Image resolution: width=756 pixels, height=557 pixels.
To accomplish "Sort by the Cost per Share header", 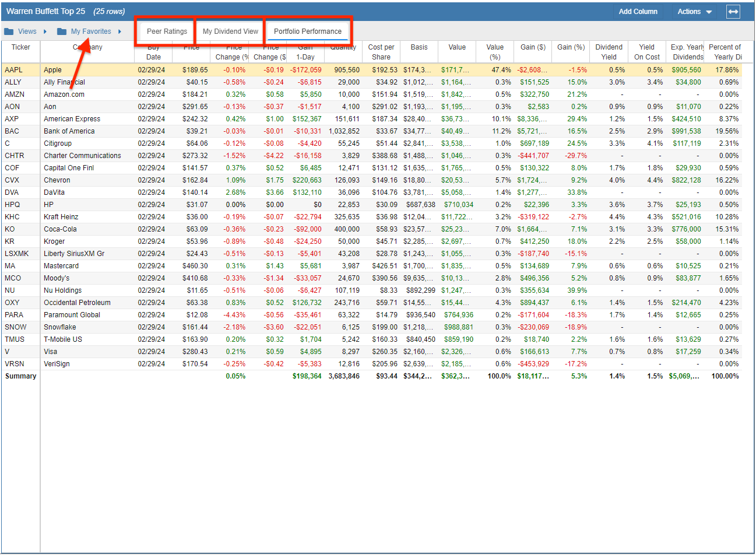I will click(381, 52).
